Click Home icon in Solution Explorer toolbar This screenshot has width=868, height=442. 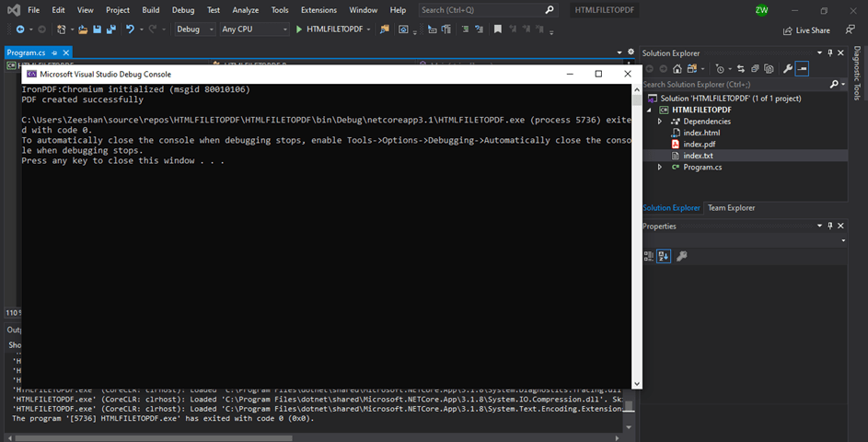click(x=677, y=69)
